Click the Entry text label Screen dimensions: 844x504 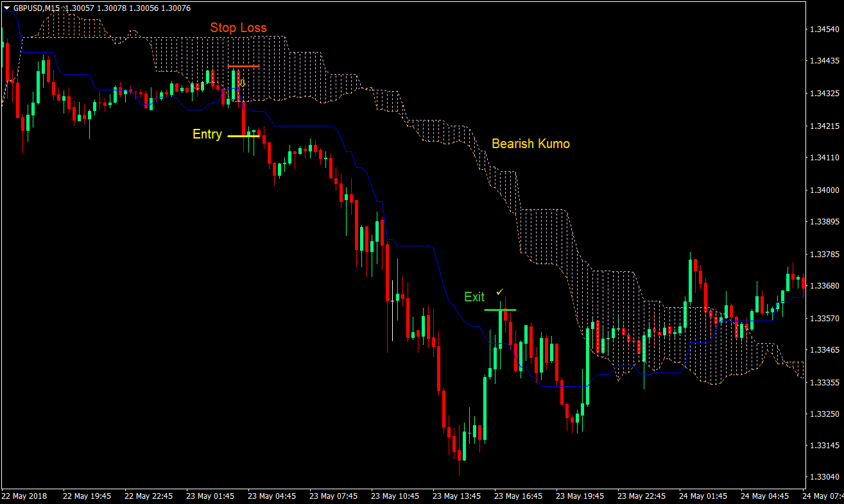pos(207,135)
